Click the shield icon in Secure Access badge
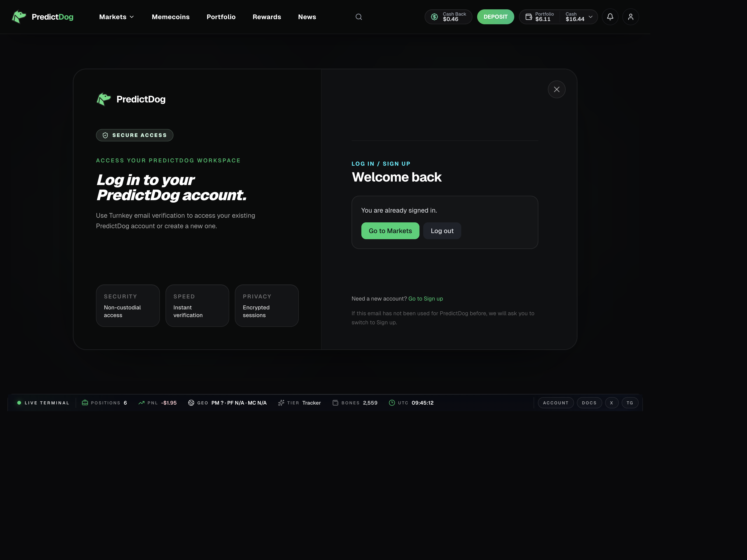The height and width of the screenshot is (560, 747). [x=105, y=135]
